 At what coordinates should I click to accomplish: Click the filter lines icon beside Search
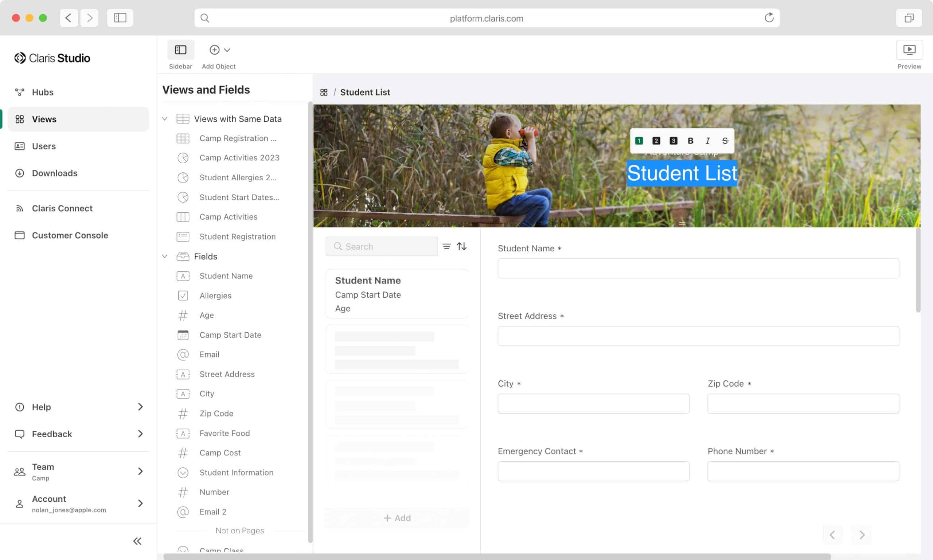[x=446, y=246]
